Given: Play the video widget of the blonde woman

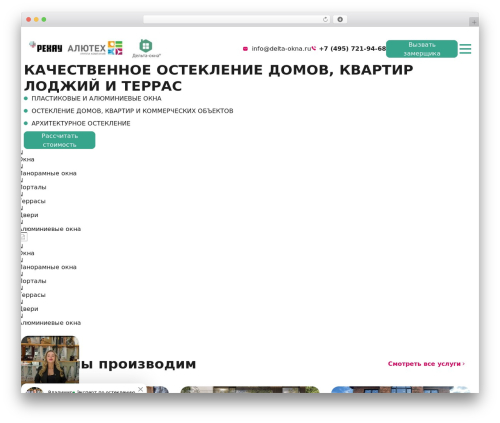Looking at the screenshot, I should [50, 359].
